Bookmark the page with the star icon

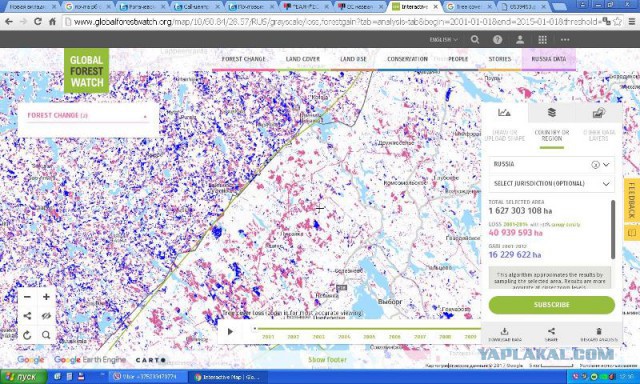click(618, 22)
